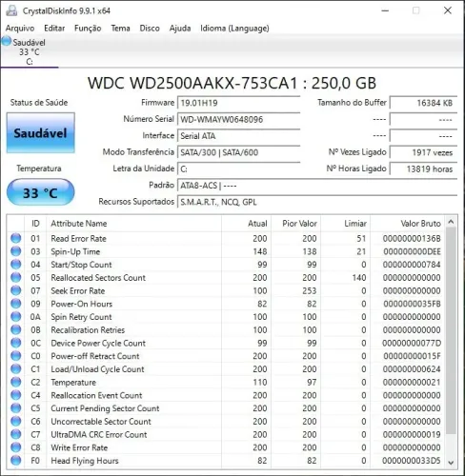Select raw value 00000000136B
The width and height of the screenshot is (465, 476).
click(412, 238)
